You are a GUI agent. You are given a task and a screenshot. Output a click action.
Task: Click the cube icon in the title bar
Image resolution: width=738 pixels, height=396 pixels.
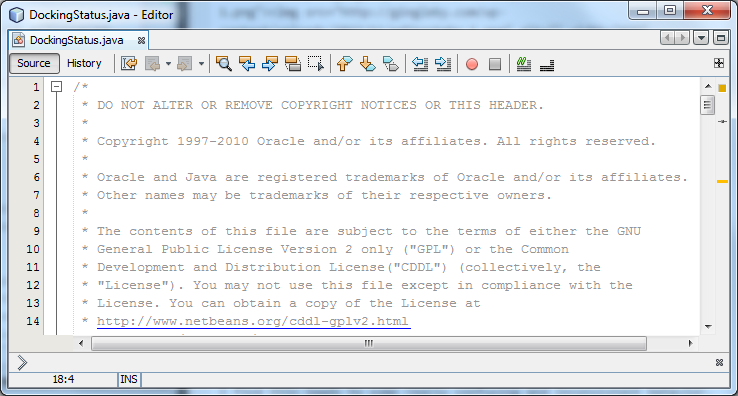click(x=16, y=15)
